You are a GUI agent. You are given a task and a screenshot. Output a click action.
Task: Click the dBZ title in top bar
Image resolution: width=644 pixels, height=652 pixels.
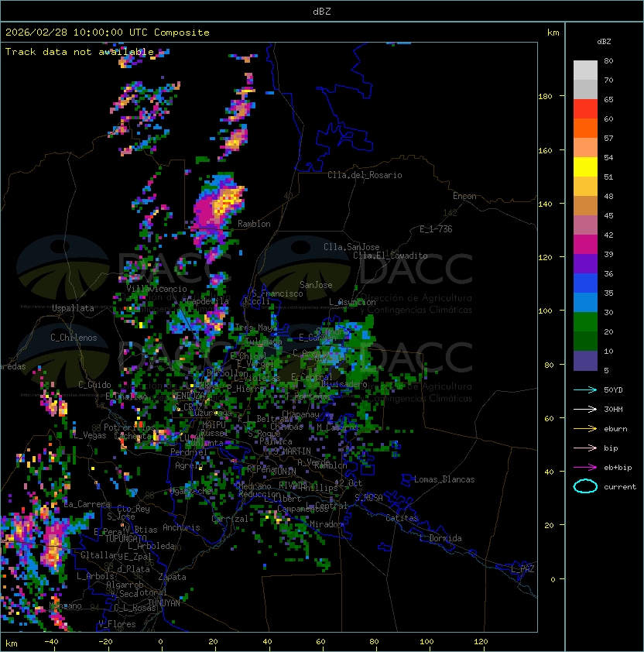coord(322,11)
